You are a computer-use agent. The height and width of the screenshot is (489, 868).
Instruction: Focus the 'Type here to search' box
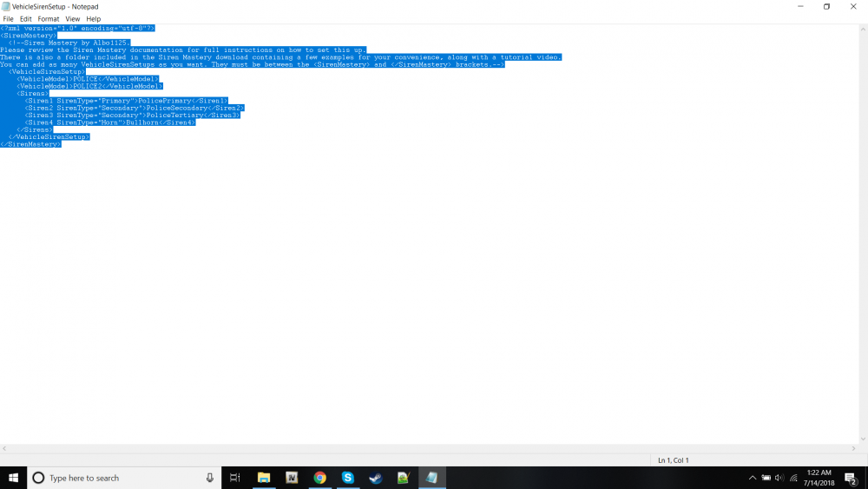[124, 478]
